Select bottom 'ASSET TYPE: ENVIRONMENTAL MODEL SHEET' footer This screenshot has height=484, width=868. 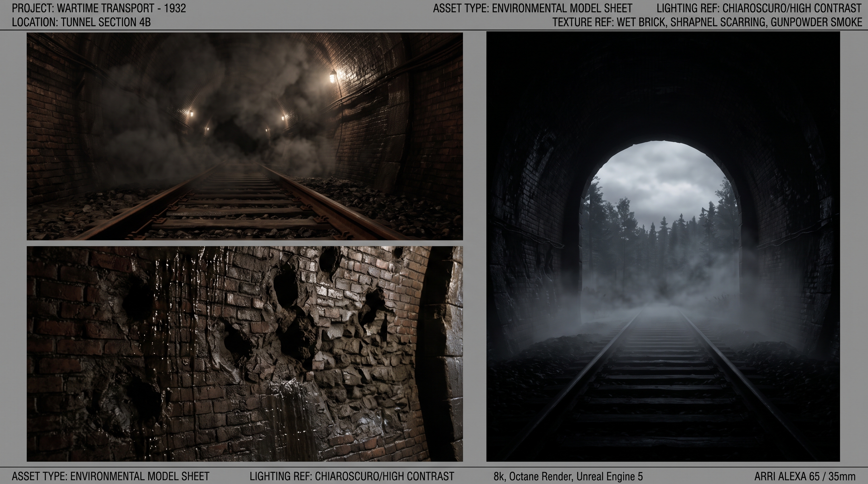click(111, 476)
